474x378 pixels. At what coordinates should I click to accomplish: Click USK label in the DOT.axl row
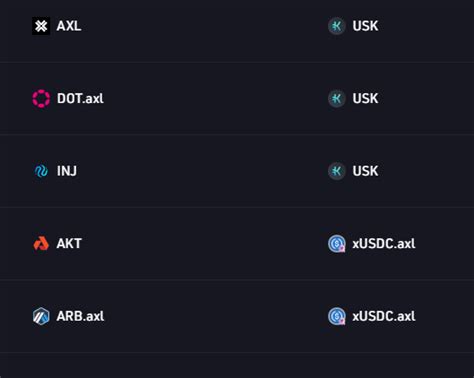pos(365,99)
